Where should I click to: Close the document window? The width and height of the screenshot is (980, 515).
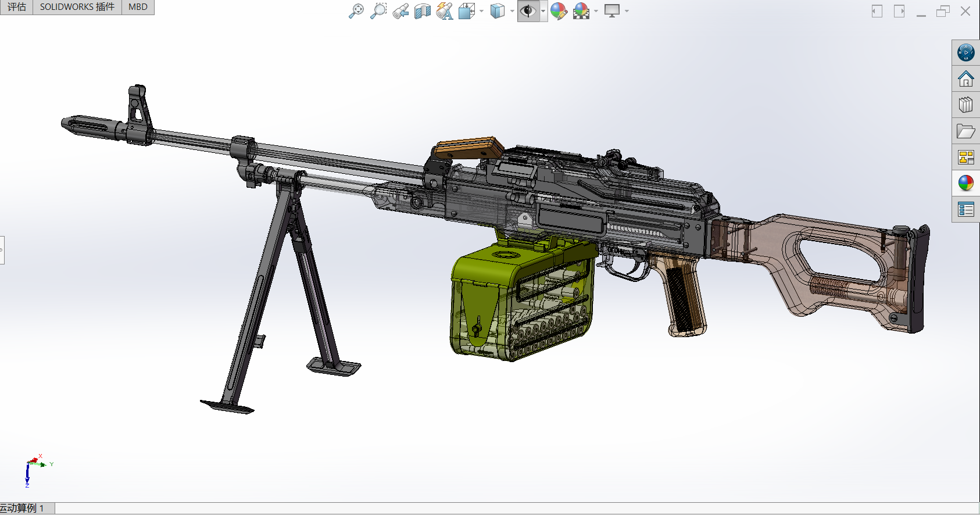(965, 11)
